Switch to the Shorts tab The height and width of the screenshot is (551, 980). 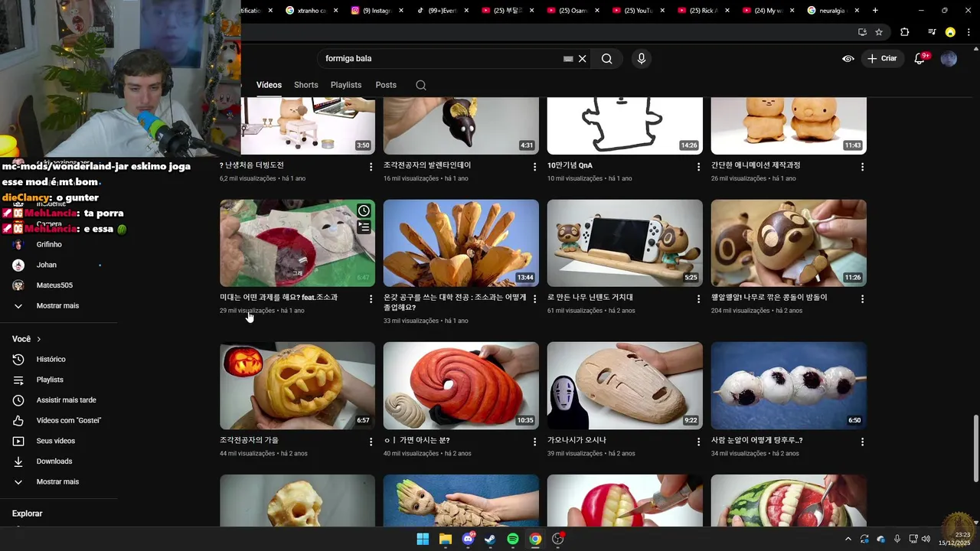(306, 85)
